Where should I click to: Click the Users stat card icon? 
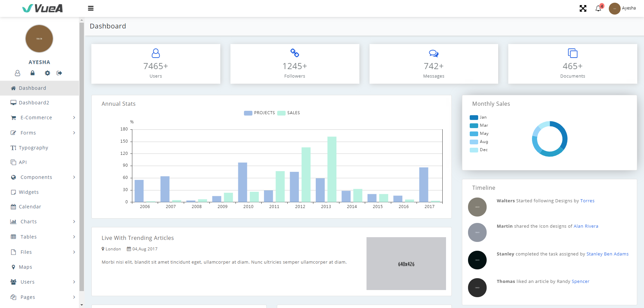(x=156, y=53)
